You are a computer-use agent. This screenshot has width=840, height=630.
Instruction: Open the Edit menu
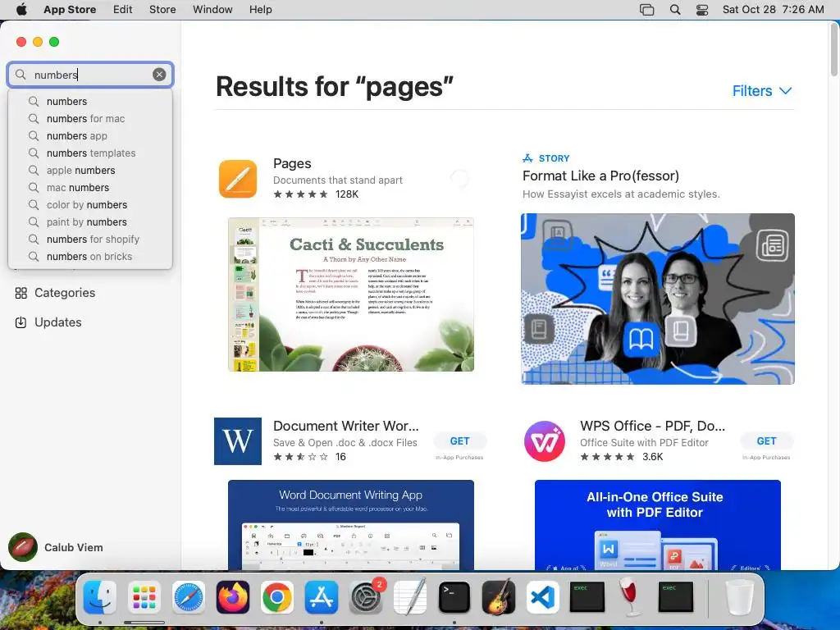point(123,10)
